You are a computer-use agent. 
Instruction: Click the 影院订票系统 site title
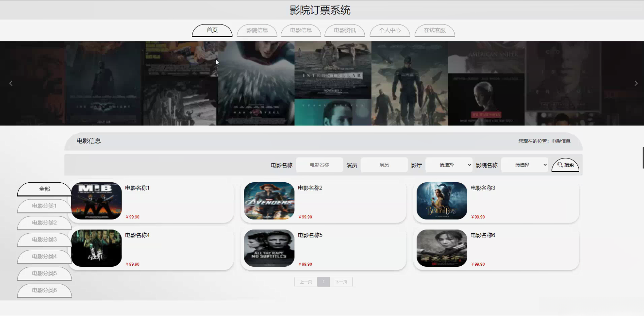(320, 10)
